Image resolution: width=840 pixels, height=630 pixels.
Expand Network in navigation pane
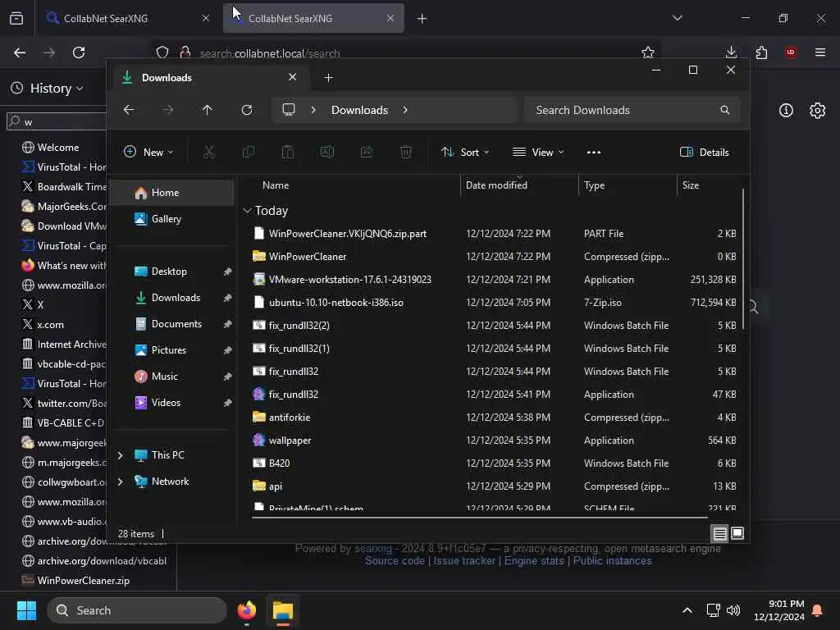[121, 482]
